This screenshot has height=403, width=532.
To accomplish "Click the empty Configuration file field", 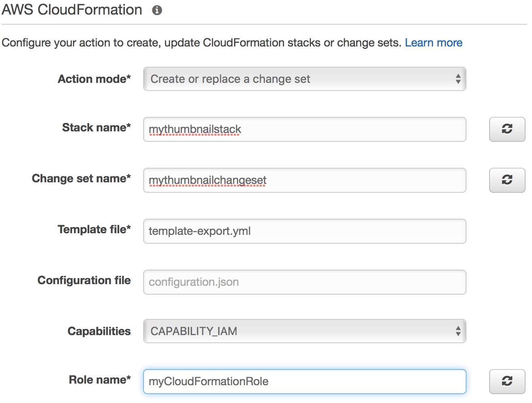I will pos(304,282).
